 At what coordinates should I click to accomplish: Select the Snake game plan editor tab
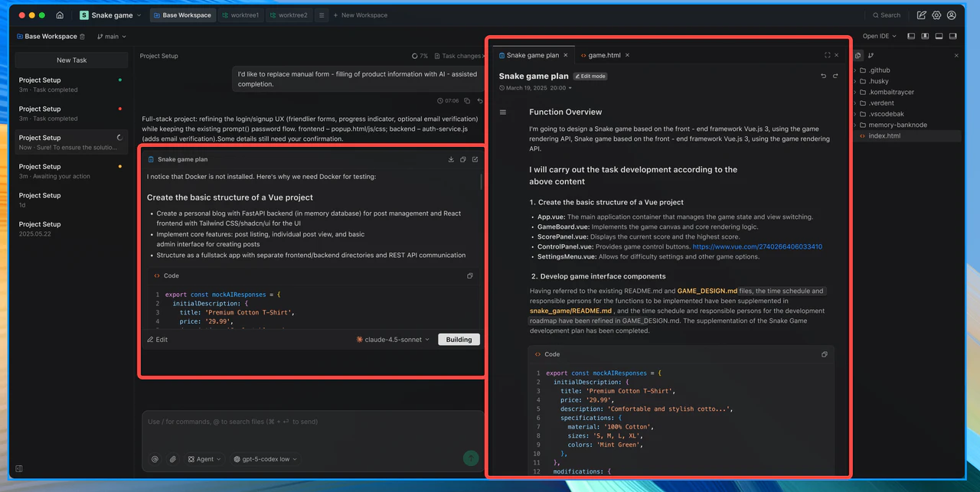[533, 55]
